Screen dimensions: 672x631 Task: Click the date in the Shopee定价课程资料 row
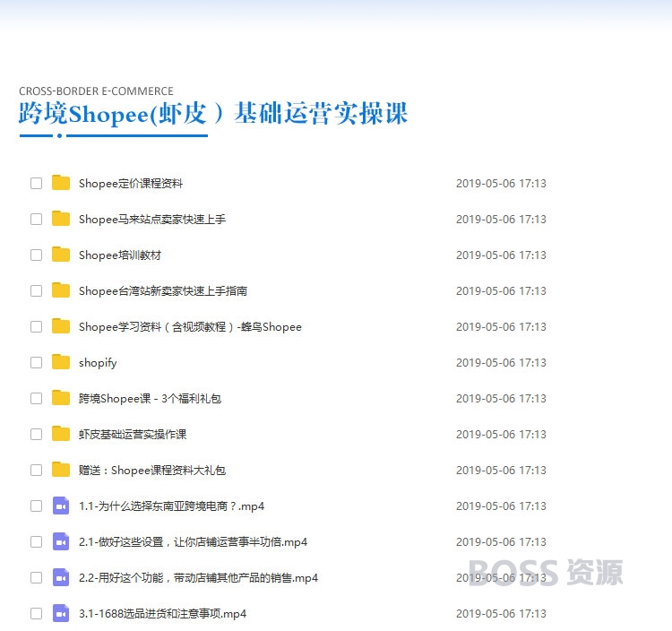pyautogui.click(x=501, y=184)
